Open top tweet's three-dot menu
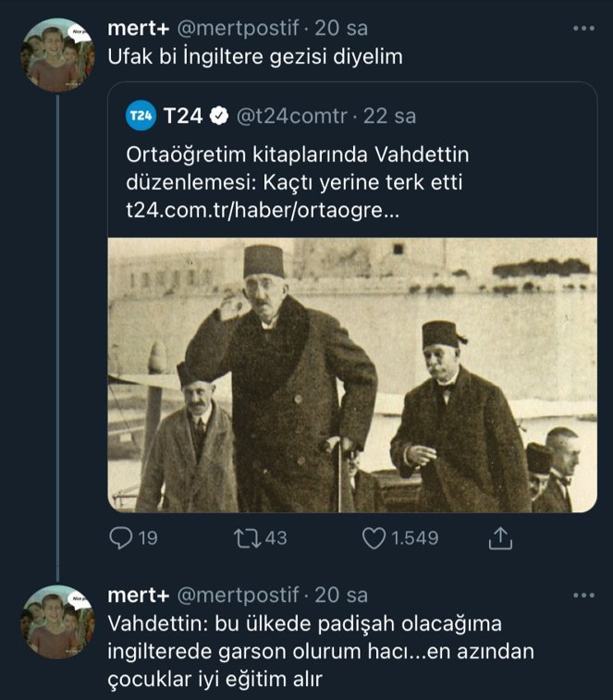This screenshot has height=700, width=613. (x=583, y=30)
